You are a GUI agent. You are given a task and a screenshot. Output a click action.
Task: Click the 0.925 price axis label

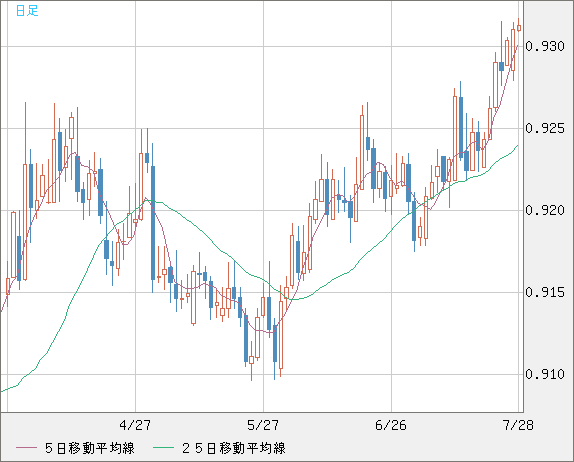[x=545, y=128]
